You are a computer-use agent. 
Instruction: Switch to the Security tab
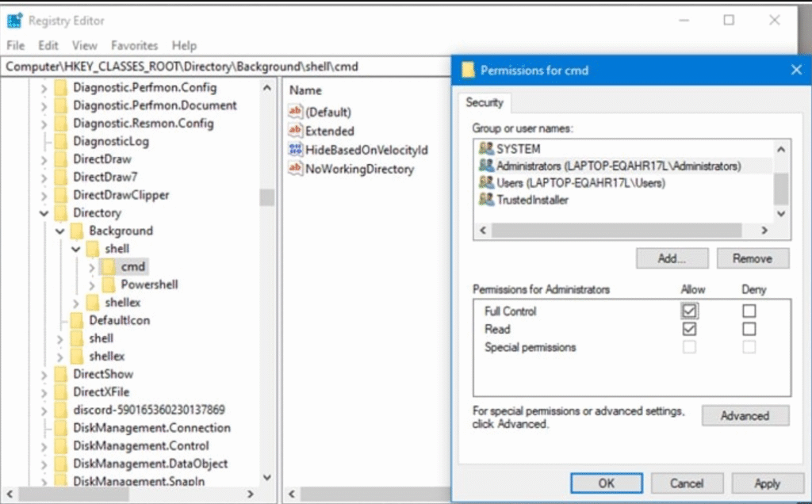[485, 102]
